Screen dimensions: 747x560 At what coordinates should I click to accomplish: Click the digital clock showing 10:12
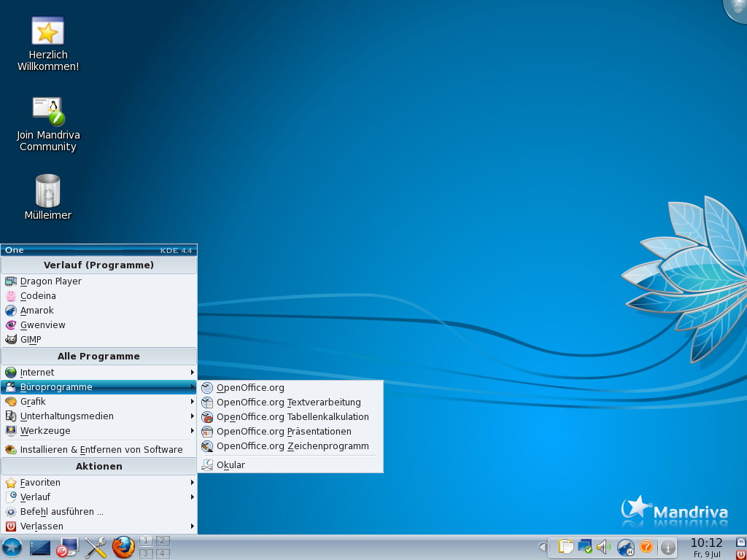tap(705, 543)
